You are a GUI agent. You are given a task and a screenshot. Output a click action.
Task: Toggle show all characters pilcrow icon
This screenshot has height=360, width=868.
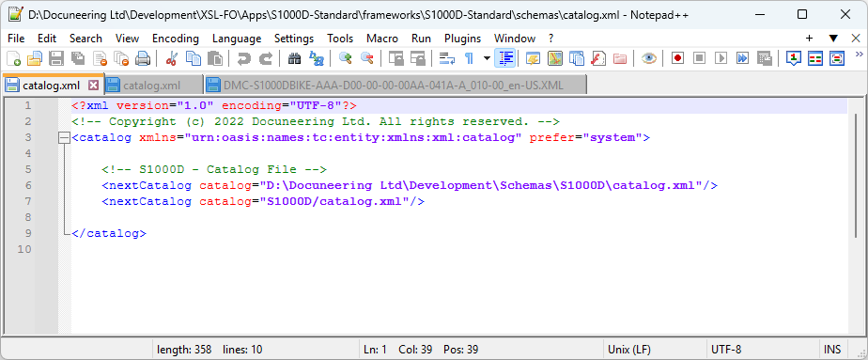469,58
